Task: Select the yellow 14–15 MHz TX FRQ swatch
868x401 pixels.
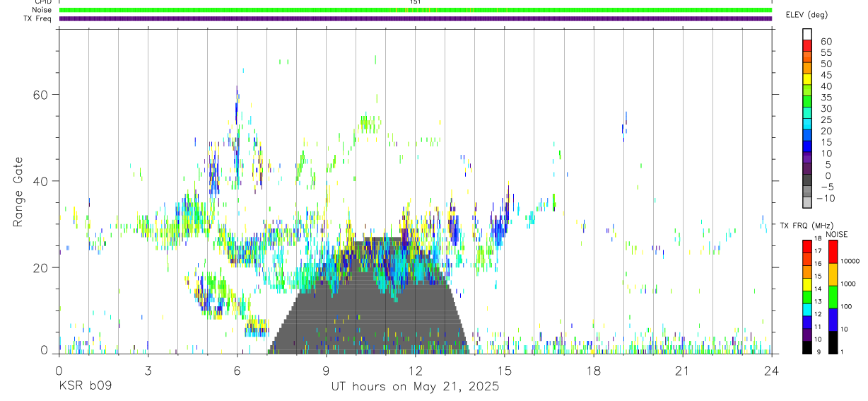Action: click(x=807, y=284)
